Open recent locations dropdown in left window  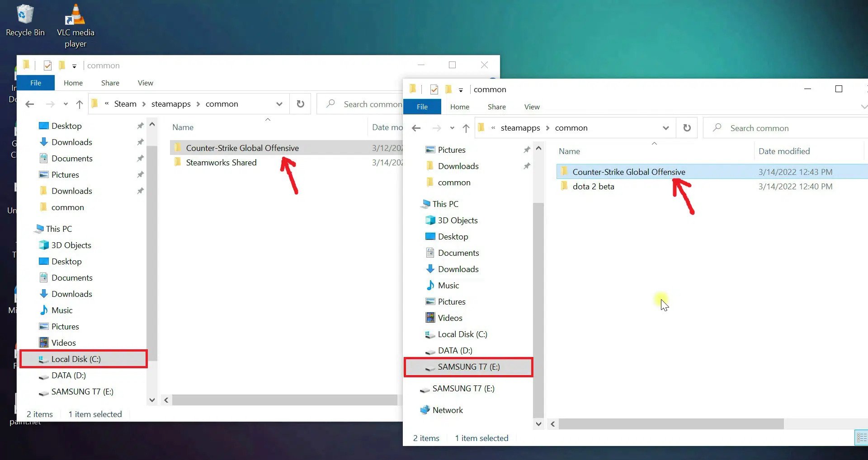click(x=66, y=104)
